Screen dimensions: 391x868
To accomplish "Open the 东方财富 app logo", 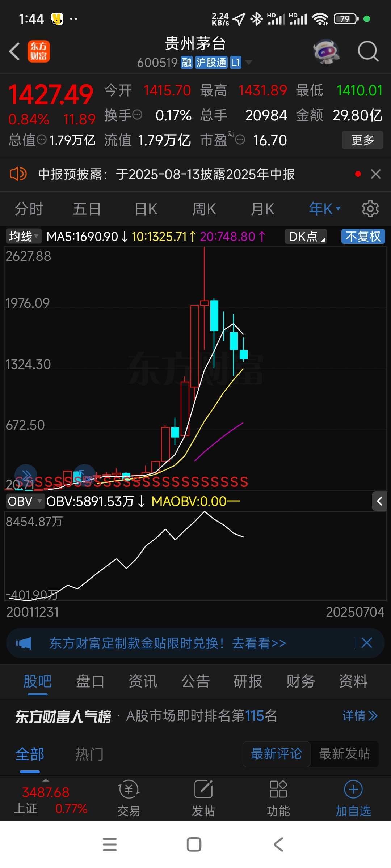I will (x=39, y=51).
